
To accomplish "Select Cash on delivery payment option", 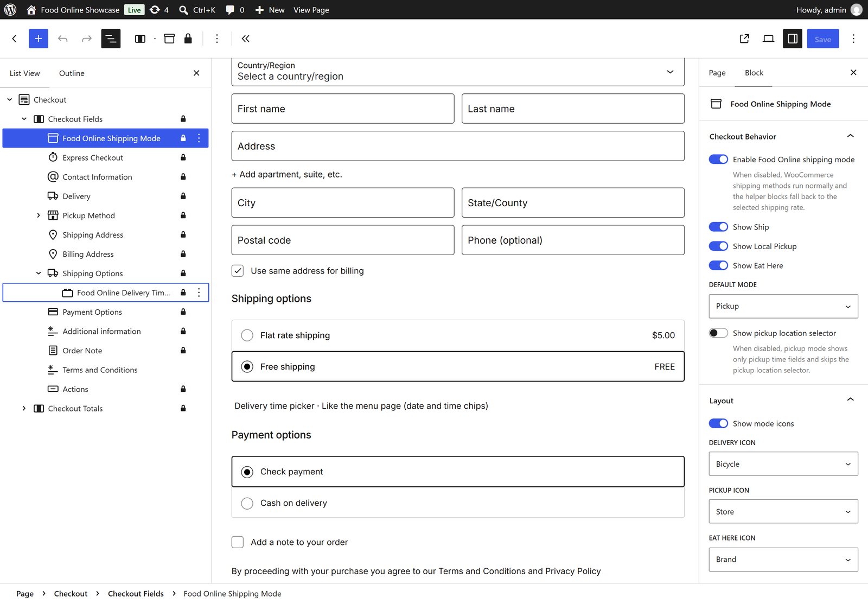I will [247, 503].
